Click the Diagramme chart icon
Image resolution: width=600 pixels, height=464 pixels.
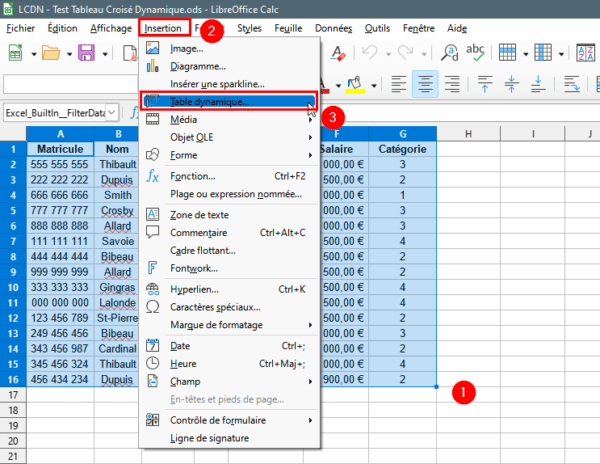(153, 66)
